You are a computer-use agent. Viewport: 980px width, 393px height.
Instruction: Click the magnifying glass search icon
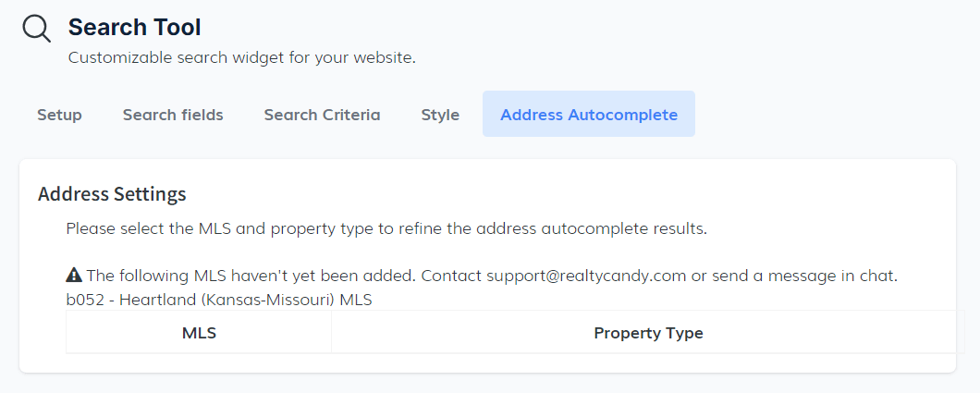(37, 29)
